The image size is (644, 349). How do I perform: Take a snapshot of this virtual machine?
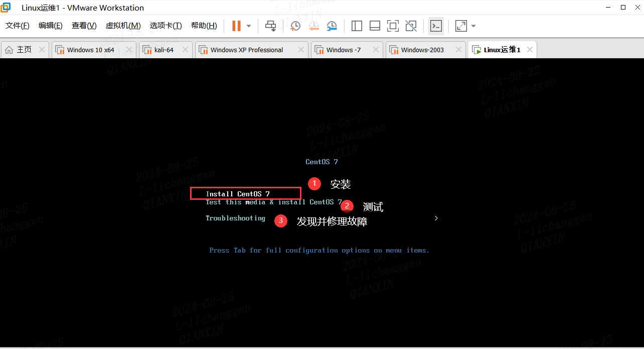tap(295, 26)
